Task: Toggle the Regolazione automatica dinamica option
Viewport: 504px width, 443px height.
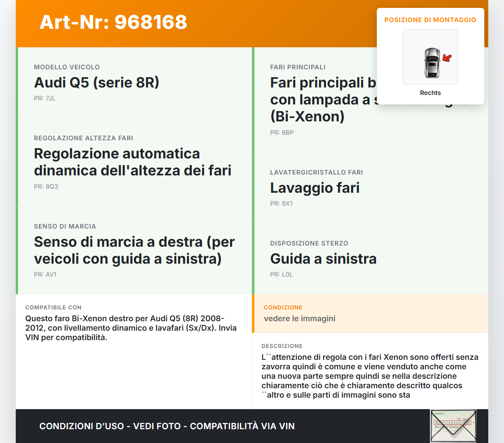Action: click(133, 162)
